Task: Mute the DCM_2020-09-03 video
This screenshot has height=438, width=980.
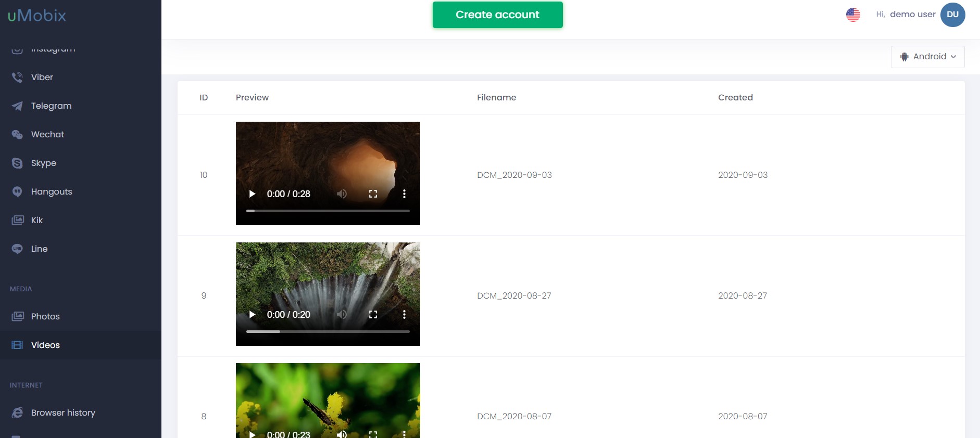Action: [342, 194]
